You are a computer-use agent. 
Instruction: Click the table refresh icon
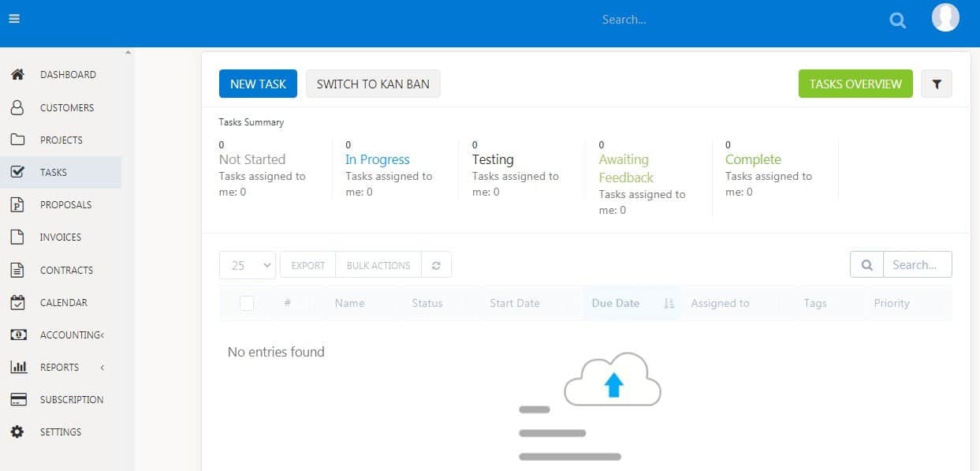coord(436,265)
